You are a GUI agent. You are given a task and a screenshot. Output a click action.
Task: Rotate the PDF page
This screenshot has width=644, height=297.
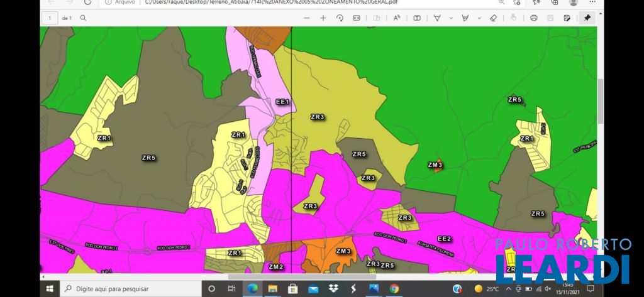[x=340, y=18]
